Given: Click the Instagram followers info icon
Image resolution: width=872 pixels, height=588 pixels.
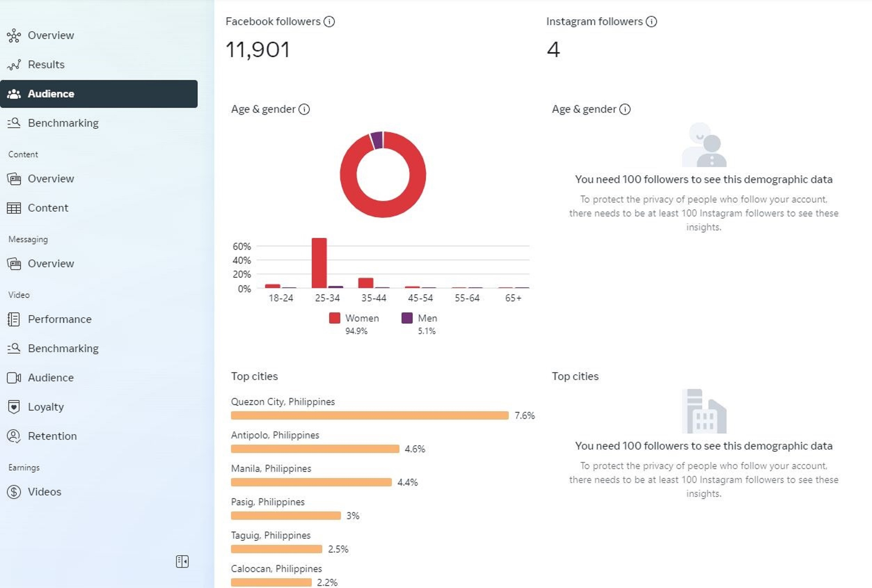Looking at the screenshot, I should (x=651, y=22).
